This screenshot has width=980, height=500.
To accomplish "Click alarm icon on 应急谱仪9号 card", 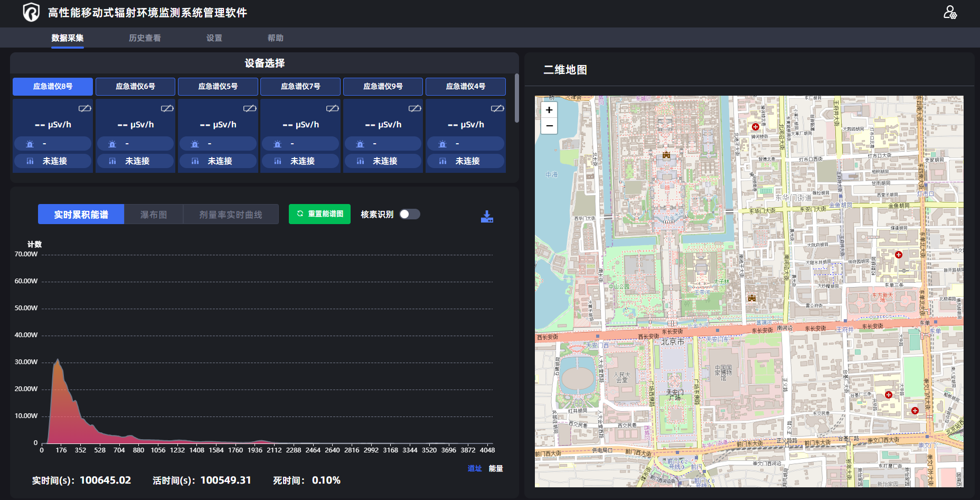I will (360, 144).
